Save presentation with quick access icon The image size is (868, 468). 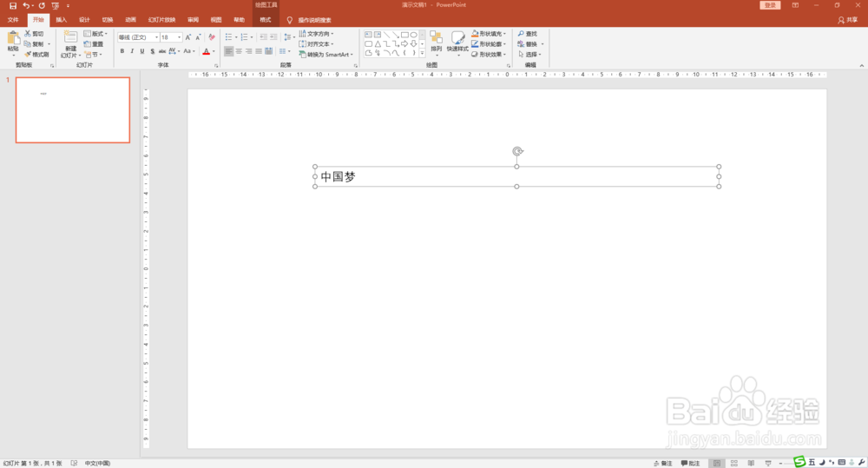click(13, 5)
